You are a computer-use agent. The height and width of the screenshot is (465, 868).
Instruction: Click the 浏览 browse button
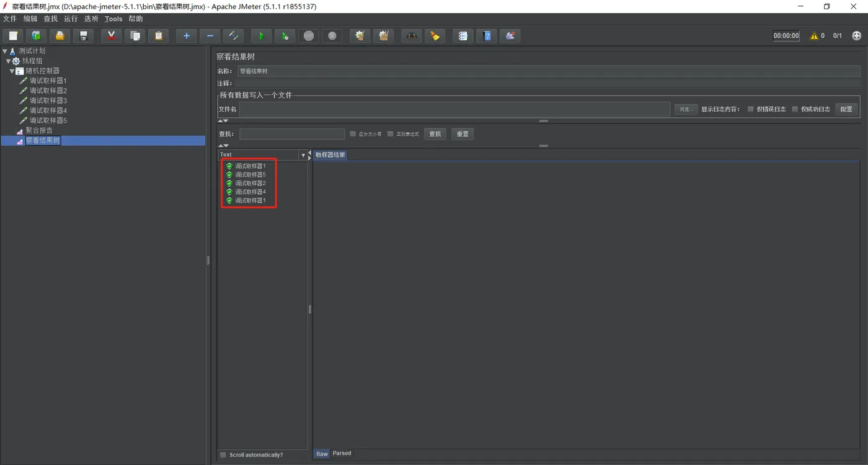686,109
